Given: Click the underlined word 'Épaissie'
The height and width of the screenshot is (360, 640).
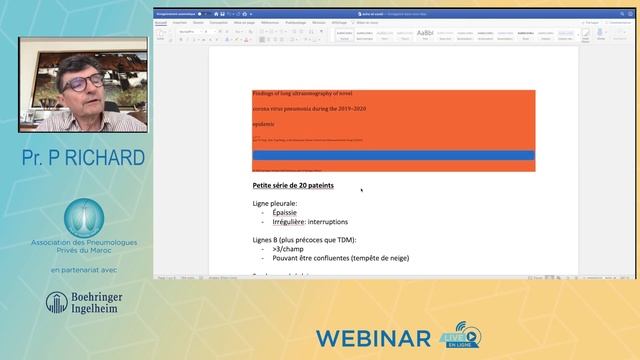Looking at the screenshot, I should 284,212.
